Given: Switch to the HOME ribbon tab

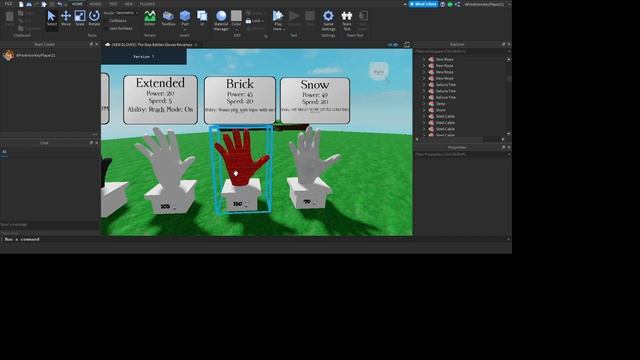Looking at the screenshot, I should pyautogui.click(x=77, y=4).
